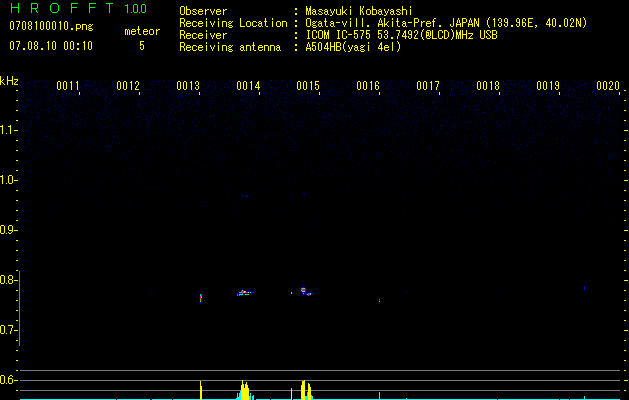Click the 0.7 kHz frequency tick label
The image size is (629, 400).
coord(7,330)
